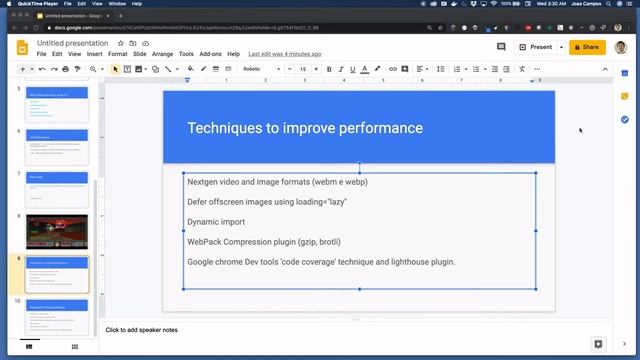This screenshot has height=360, width=640.
Task: Click the Untitled presentation title
Action: point(73,43)
